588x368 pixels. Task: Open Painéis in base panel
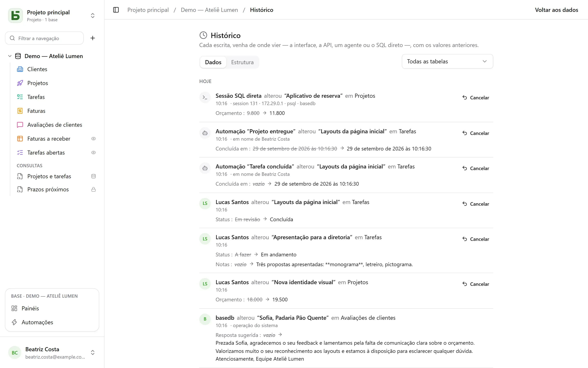tap(52, 308)
